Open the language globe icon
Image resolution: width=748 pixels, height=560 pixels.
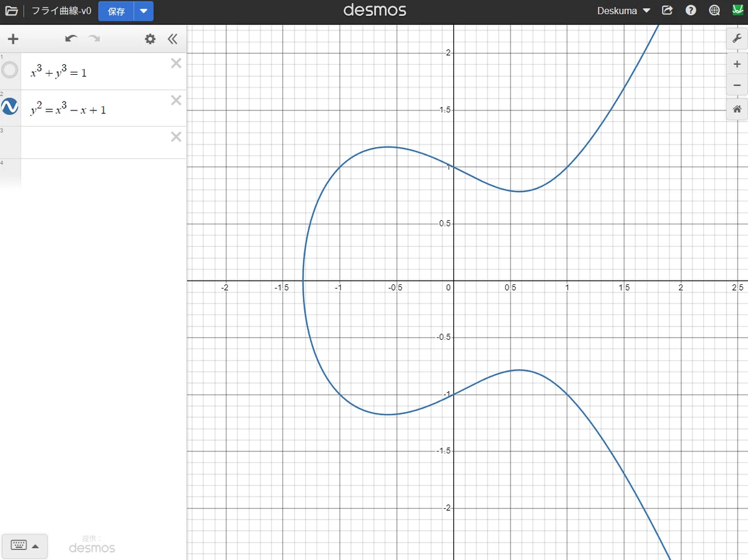pos(714,11)
